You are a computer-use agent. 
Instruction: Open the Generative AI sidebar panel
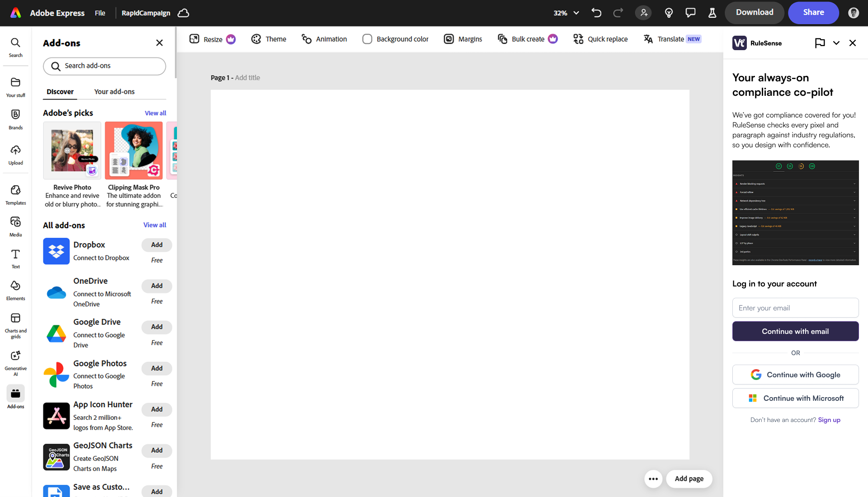15,362
